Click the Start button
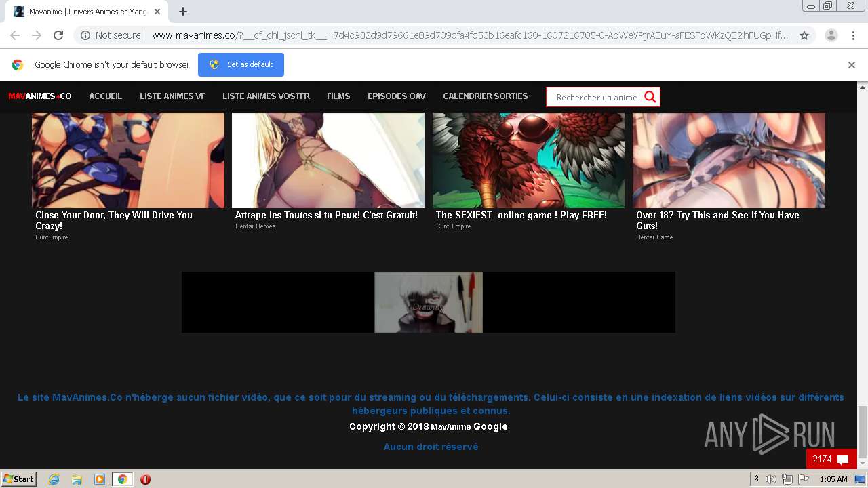 click(18, 479)
